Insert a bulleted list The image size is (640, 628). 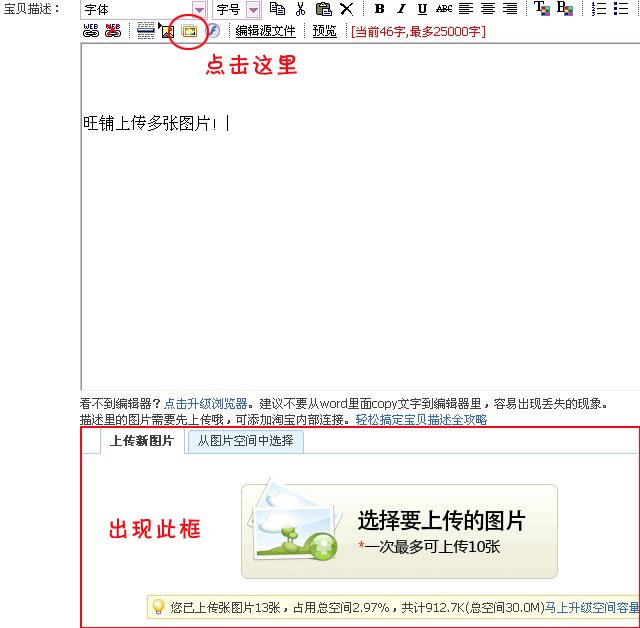[621, 9]
